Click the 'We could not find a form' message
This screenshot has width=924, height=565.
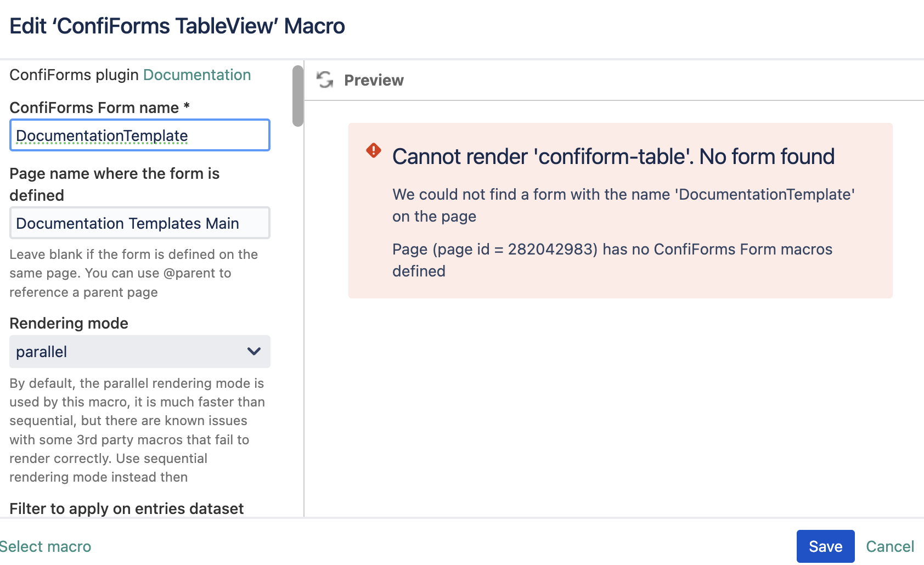click(623, 205)
